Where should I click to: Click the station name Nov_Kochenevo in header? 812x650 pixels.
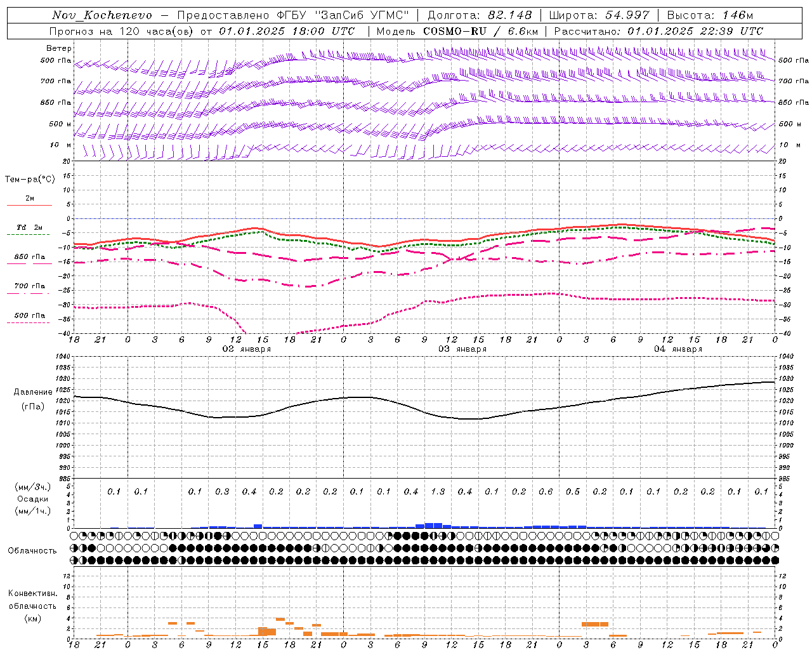tap(102, 15)
